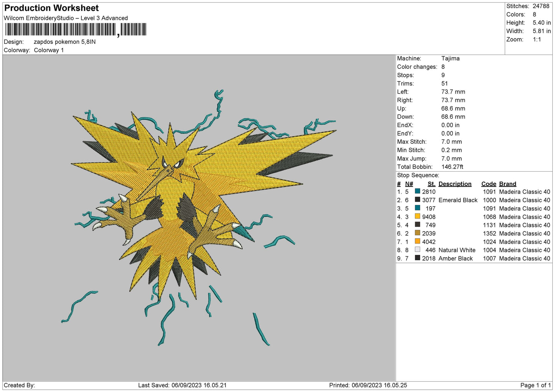The height and width of the screenshot is (392, 555).
Task: Click the 'Natural White' description
Action: (457, 250)
